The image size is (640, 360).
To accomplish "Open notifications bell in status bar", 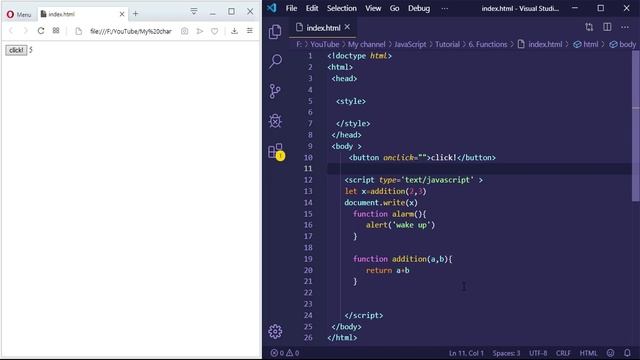I will click(x=627, y=353).
